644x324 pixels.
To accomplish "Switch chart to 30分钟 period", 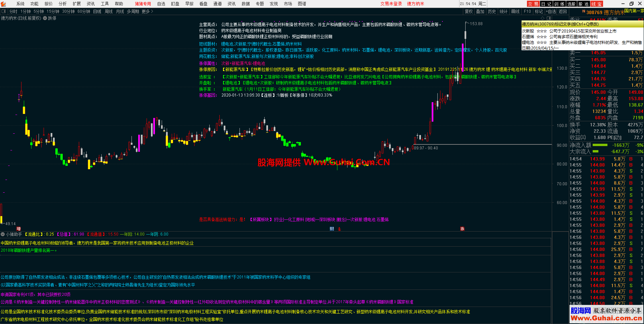I will tap(68, 11).
